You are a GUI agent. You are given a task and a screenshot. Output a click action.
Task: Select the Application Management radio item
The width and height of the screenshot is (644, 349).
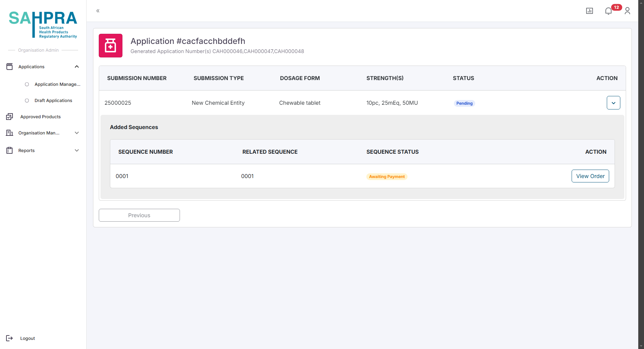(27, 84)
